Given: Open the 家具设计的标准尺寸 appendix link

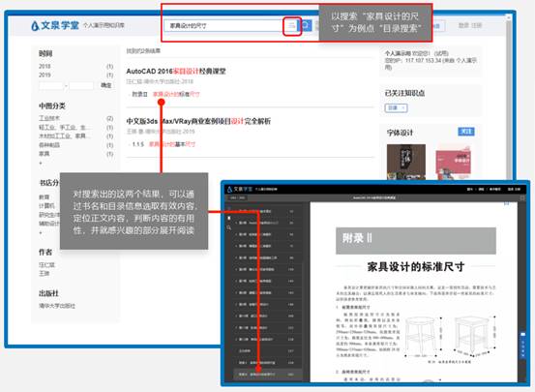Looking at the screenshot, I should [176, 94].
